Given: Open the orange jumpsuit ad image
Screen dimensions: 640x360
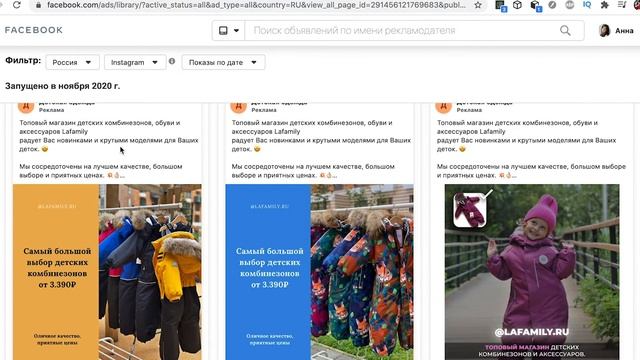Looking at the screenshot, I should (x=107, y=272).
